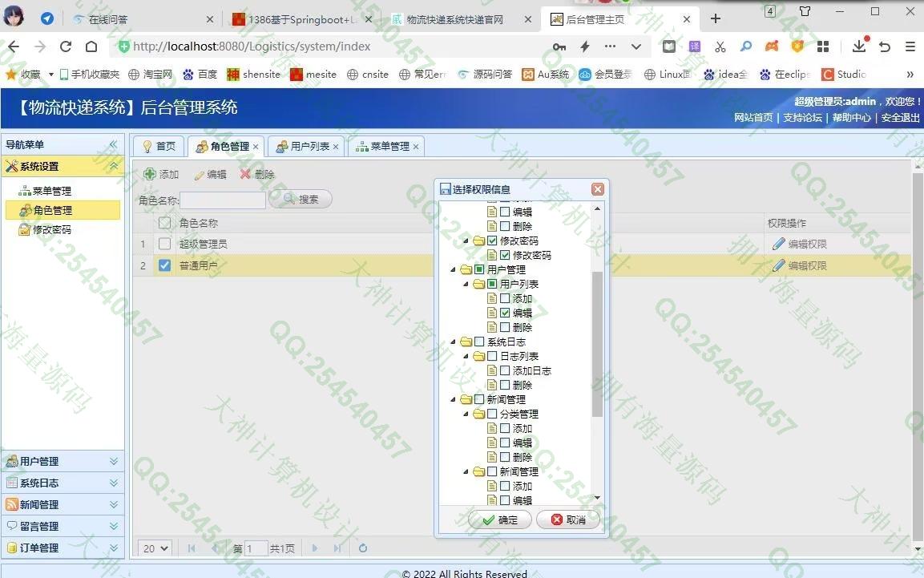The height and width of the screenshot is (578, 924).
Task: Open 帮助中心 link in header
Action: click(x=852, y=118)
